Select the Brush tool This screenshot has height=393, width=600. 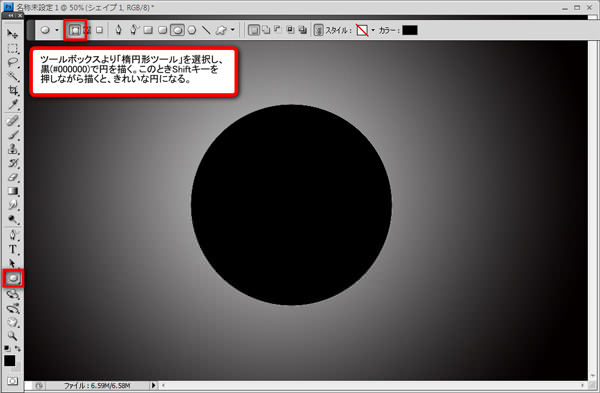tap(13, 135)
